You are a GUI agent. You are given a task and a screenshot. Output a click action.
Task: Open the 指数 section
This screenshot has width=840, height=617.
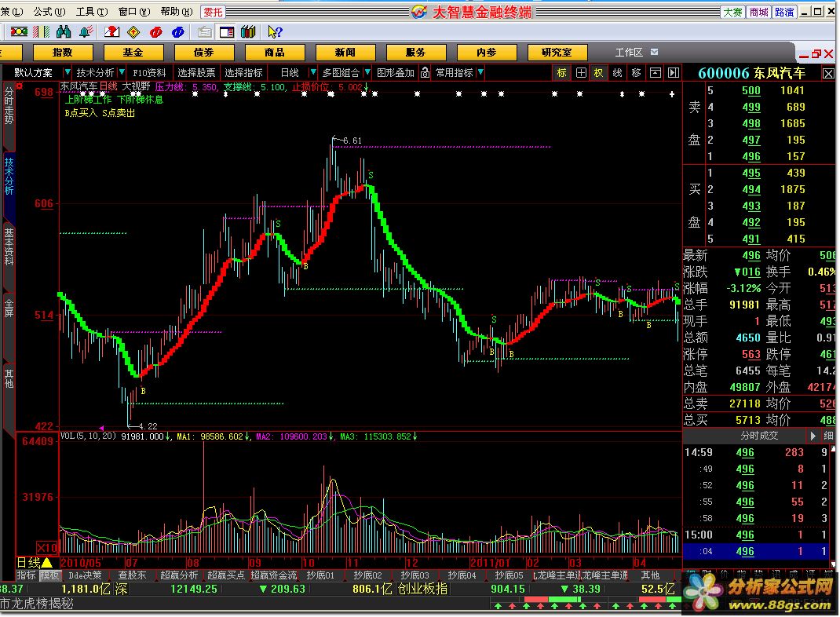tap(63, 52)
